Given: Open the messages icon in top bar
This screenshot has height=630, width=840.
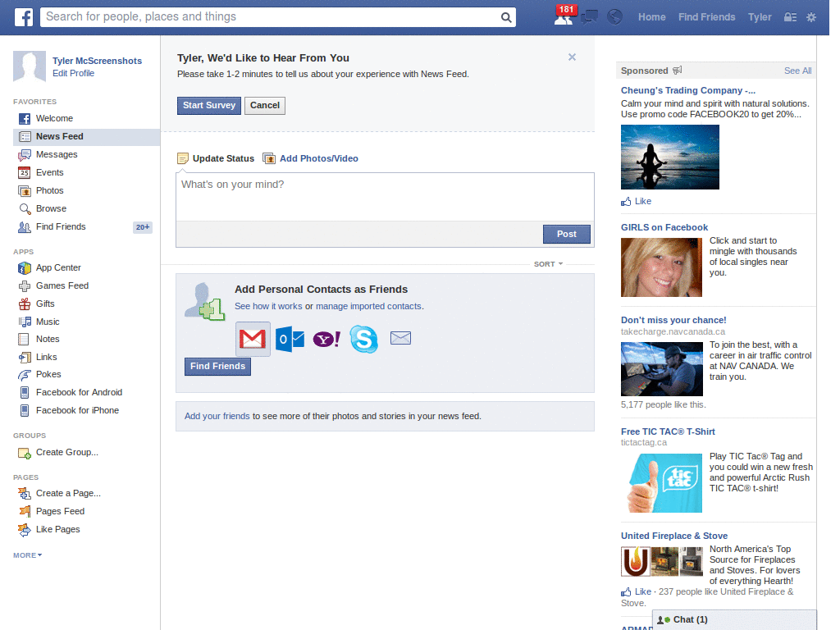Looking at the screenshot, I should [589, 17].
